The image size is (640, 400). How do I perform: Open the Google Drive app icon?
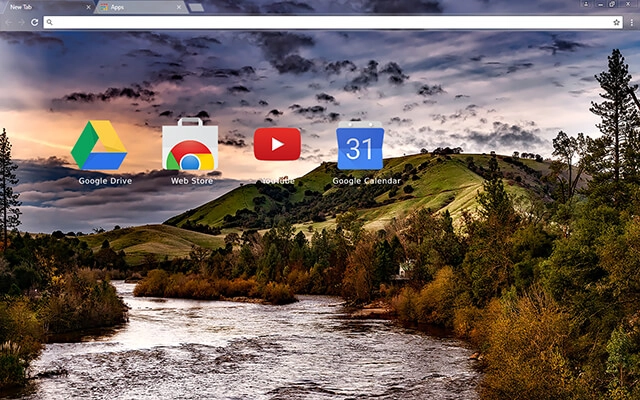point(99,145)
